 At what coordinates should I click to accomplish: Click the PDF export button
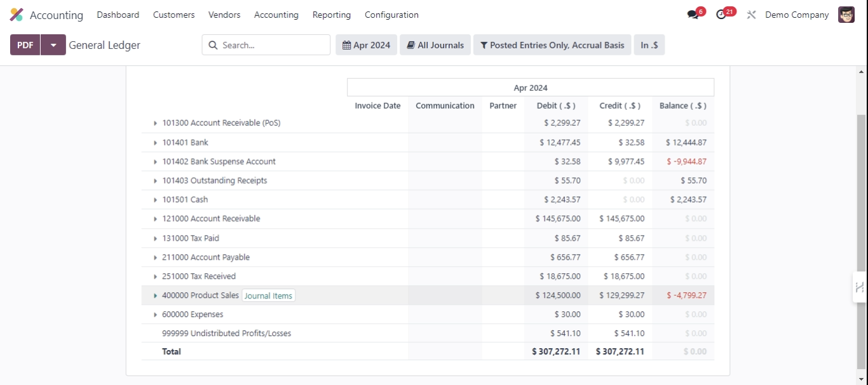(x=24, y=44)
